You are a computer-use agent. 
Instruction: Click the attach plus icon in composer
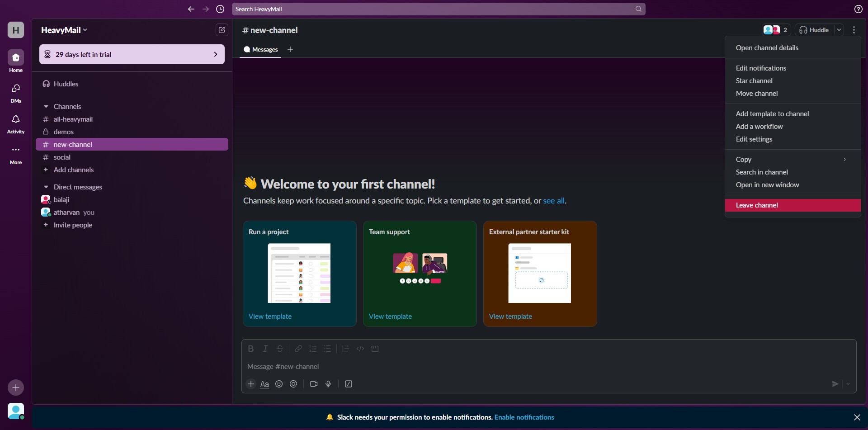(x=251, y=384)
